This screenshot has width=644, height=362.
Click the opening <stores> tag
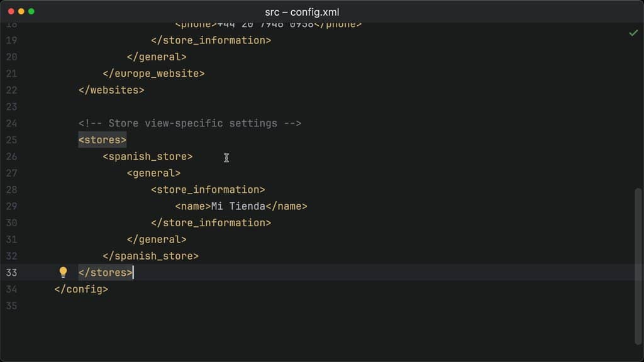(103, 140)
